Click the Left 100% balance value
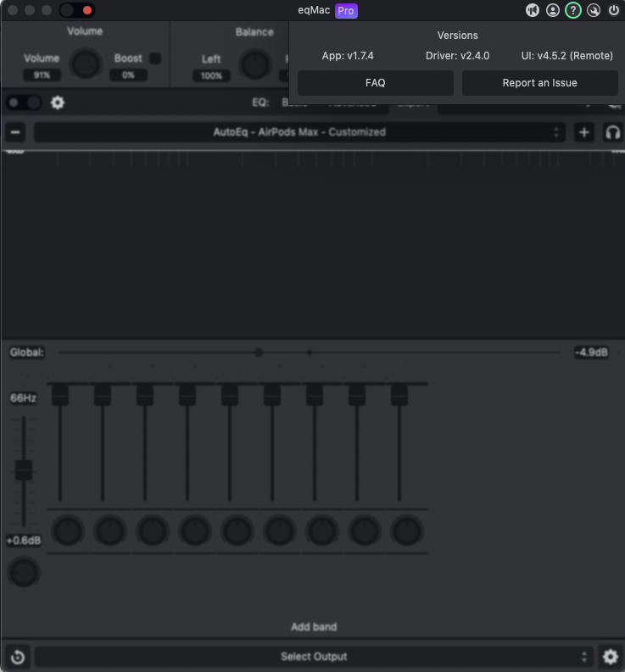The height and width of the screenshot is (672, 625). 211,76
